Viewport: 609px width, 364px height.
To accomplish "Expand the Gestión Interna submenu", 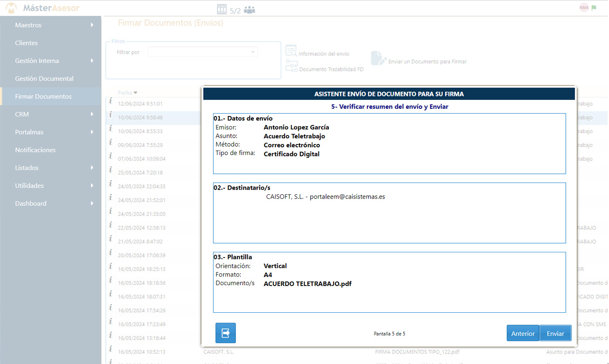I will (92, 61).
